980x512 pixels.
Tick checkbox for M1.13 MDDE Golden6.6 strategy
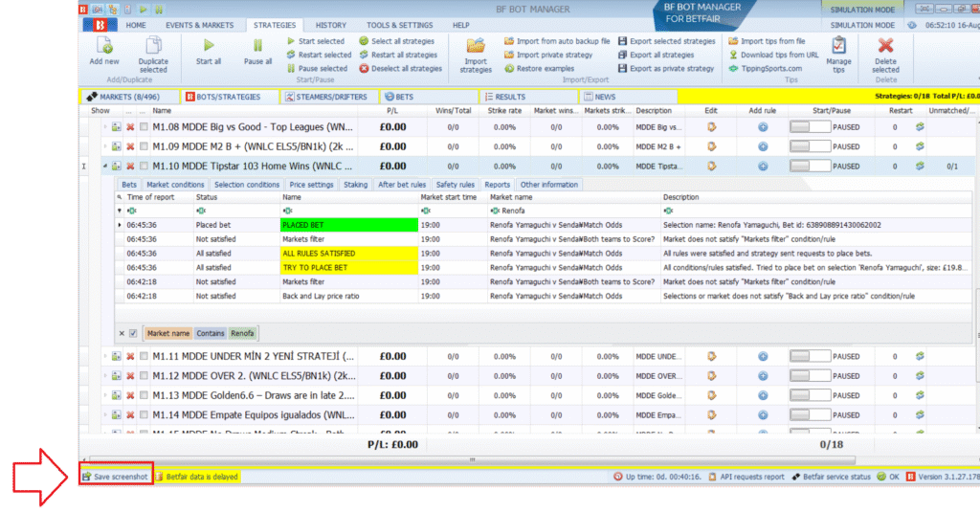click(x=145, y=395)
